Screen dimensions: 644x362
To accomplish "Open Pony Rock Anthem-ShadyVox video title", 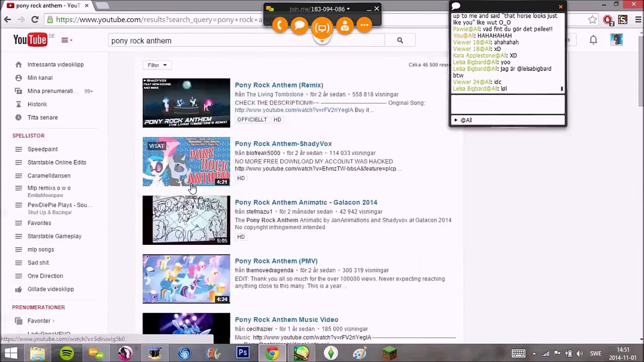I will (283, 144).
